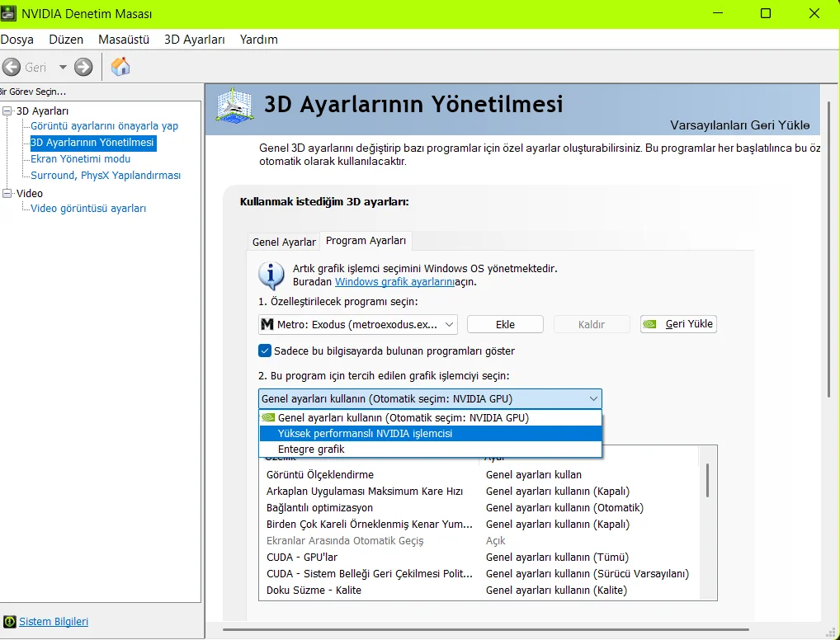
Task: Open the Sistem Bilgileri link
Action: (54, 621)
